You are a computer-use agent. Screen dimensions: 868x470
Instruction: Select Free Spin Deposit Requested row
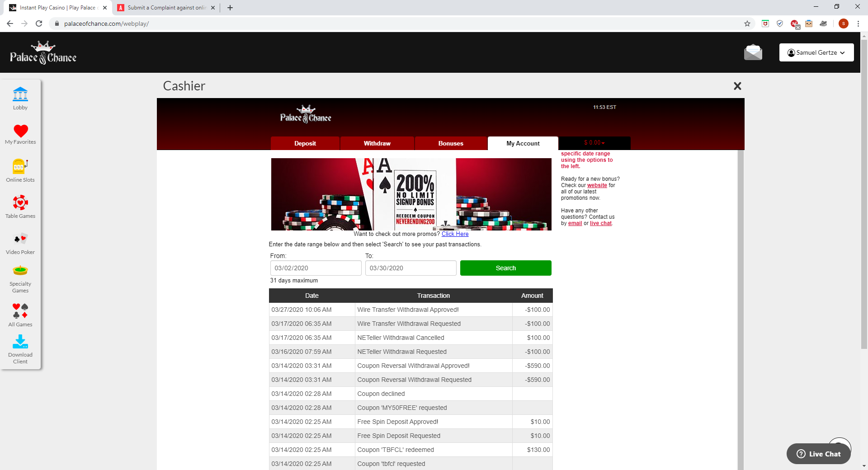coord(411,436)
